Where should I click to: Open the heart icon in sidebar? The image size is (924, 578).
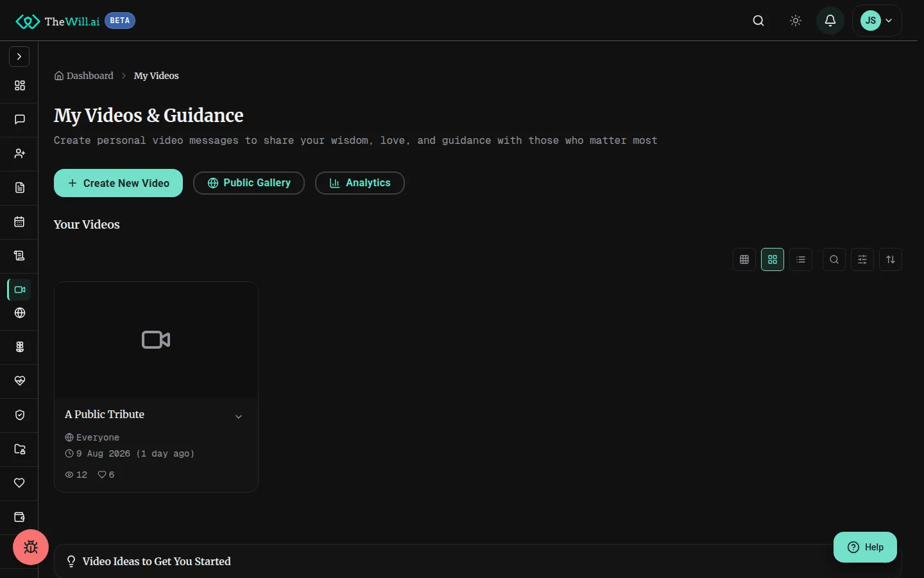[x=20, y=483]
